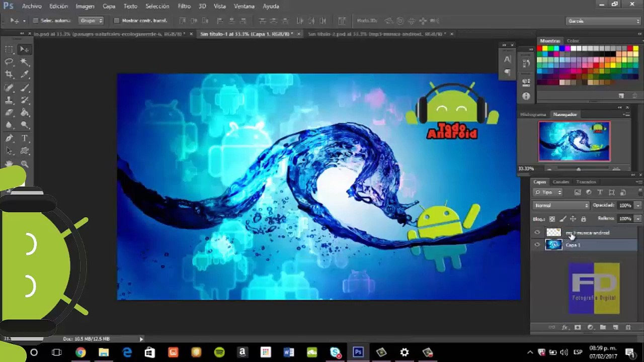This screenshot has height=362, width=644.
Task: Select the Move tool
Action: tap(24, 49)
